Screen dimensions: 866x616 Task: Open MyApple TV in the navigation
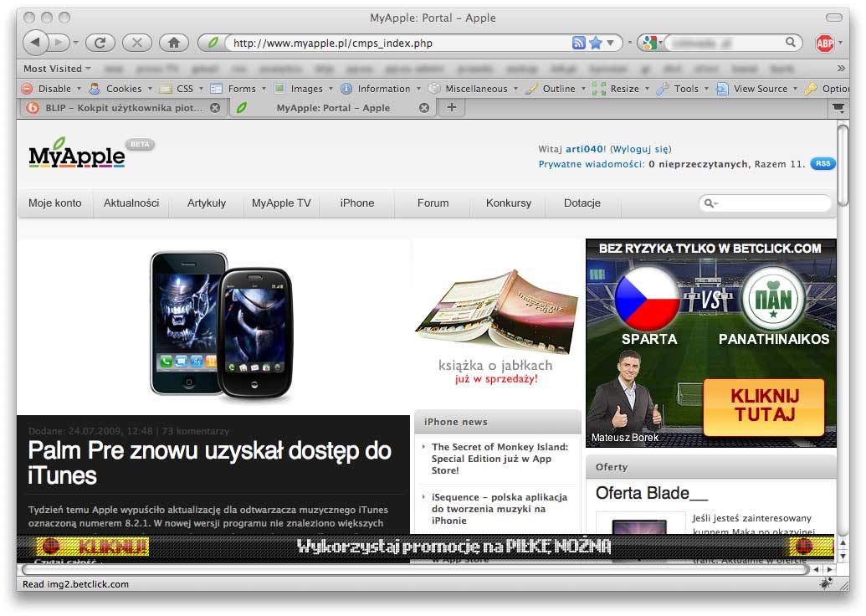click(281, 203)
